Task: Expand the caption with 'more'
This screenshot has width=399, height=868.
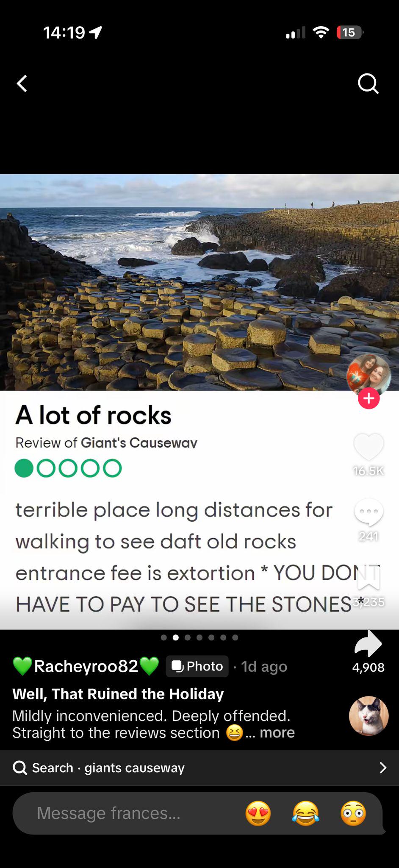Action: pyautogui.click(x=277, y=732)
